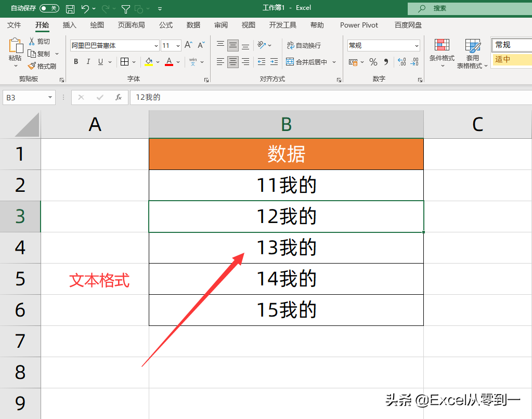This screenshot has width=532, height=419.
Task: Click the Save icon on Quick Access Toolbar
Action: click(x=70, y=8)
